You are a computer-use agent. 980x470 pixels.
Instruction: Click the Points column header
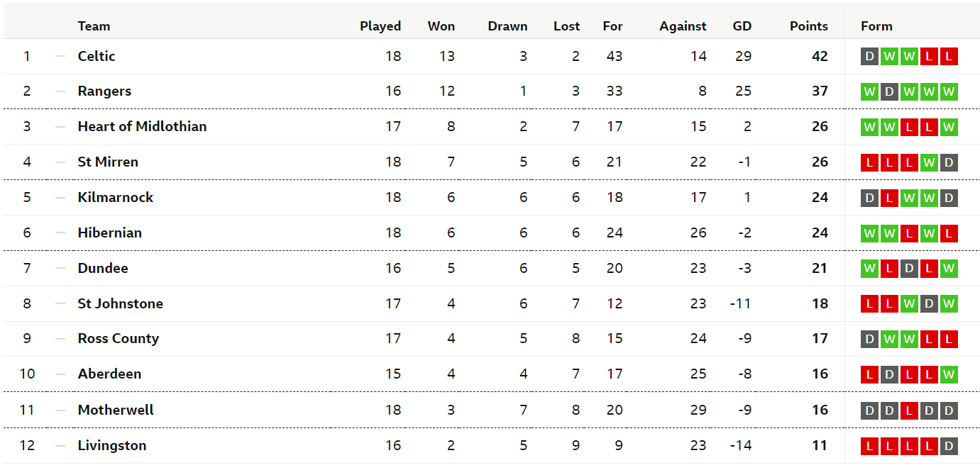(x=809, y=26)
